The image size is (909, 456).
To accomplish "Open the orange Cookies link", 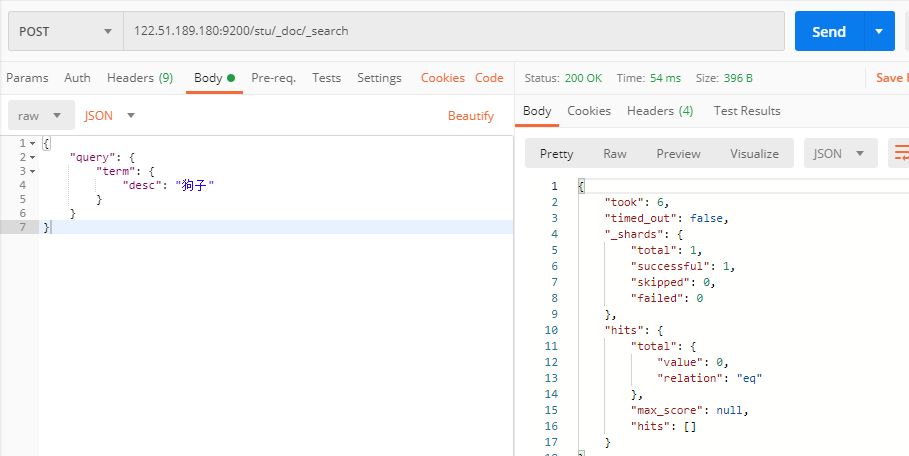I will [x=443, y=78].
